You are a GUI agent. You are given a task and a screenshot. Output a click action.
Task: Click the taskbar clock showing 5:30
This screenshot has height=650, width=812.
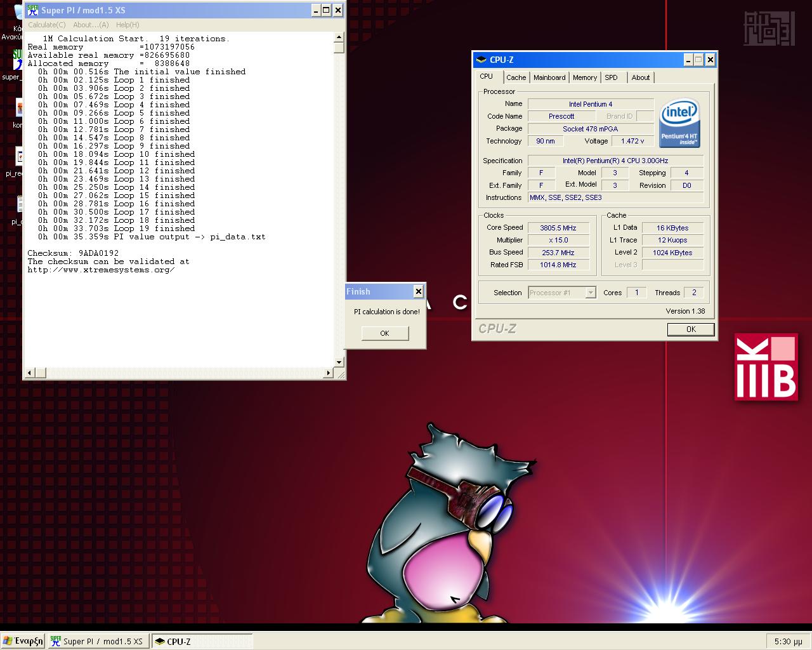788,642
